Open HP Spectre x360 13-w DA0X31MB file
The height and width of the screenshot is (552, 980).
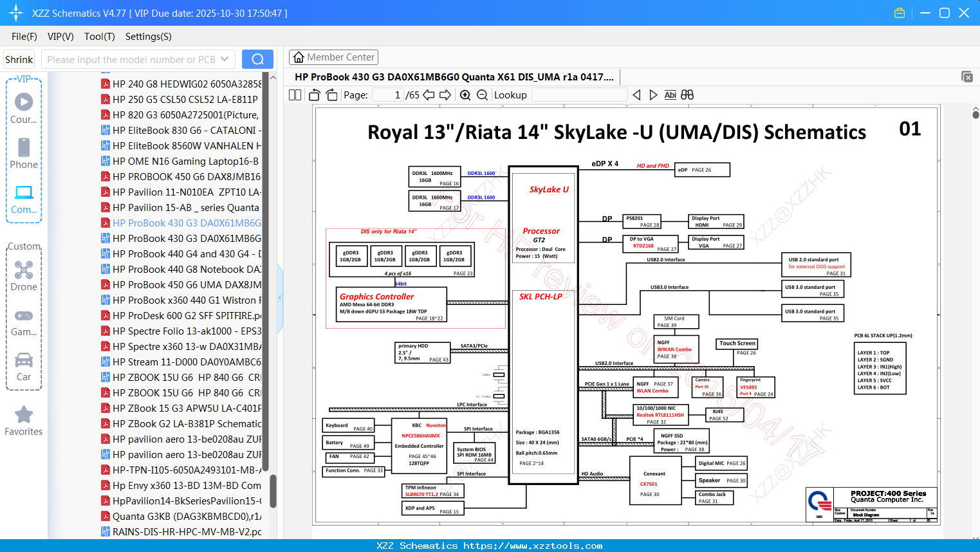click(181, 346)
